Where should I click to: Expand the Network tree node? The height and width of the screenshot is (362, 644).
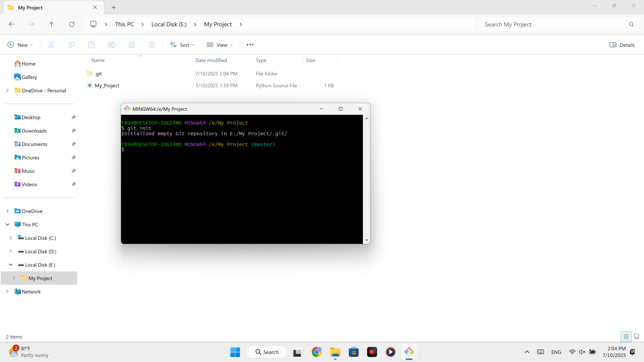pyautogui.click(x=8, y=292)
